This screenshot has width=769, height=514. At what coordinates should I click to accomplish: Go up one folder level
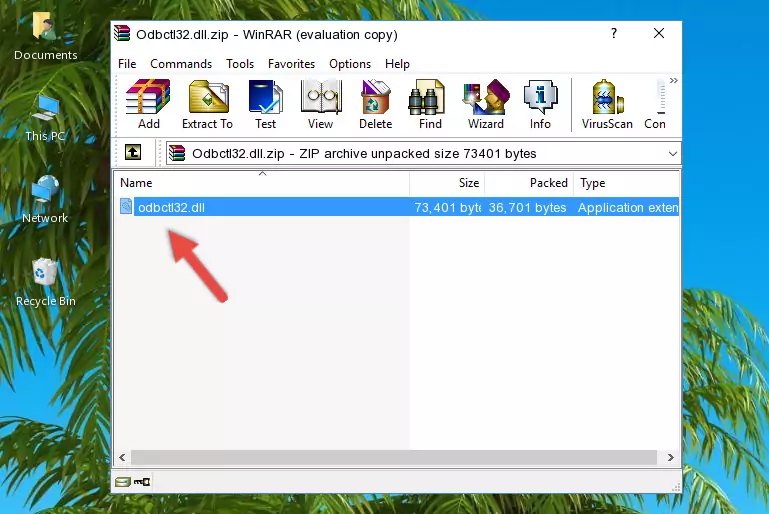click(x=133, y=153)
